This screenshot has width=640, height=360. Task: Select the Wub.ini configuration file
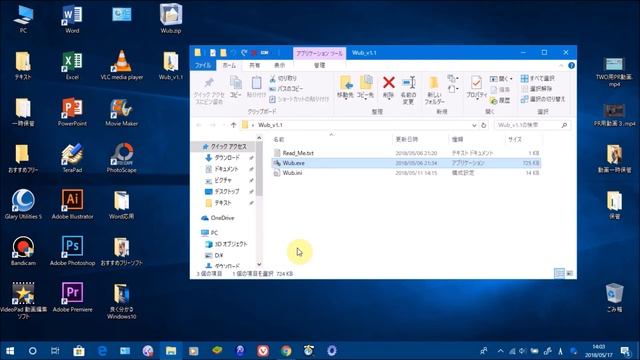[406, 173]
